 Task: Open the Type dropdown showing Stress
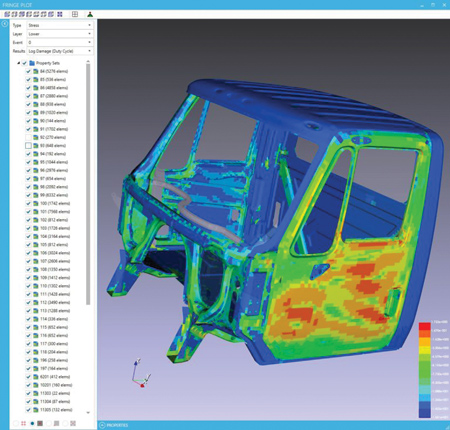(x=60, y=25)
